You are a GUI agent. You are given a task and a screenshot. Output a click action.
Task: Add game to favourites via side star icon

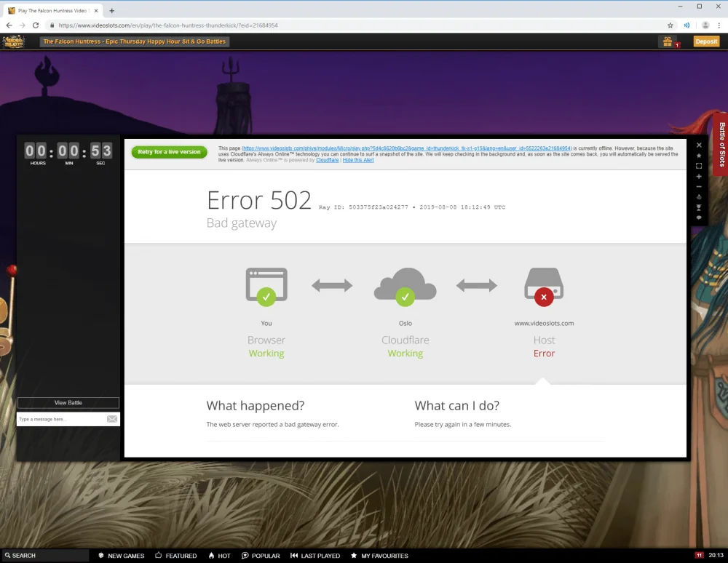pyautogui.click(x=699, y=156)
